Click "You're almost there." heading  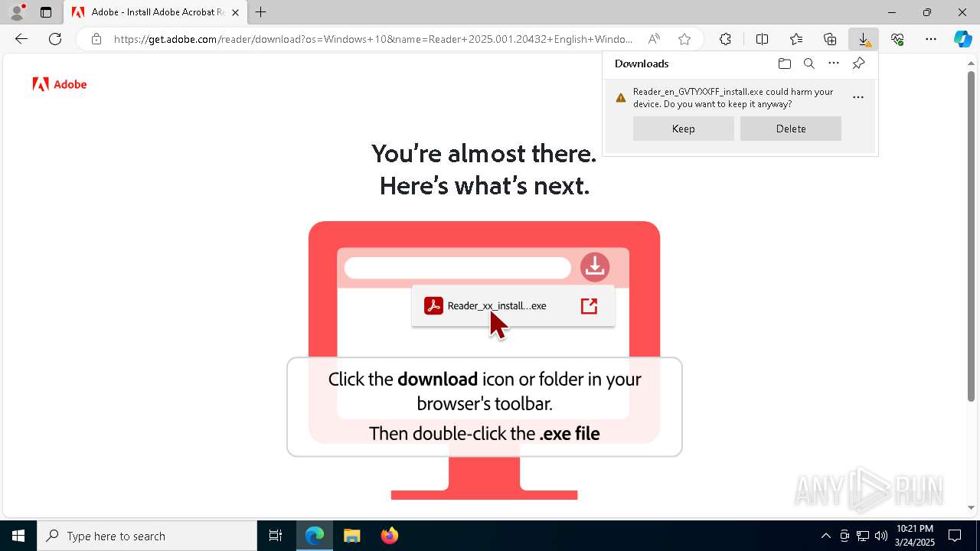(484, 153)
